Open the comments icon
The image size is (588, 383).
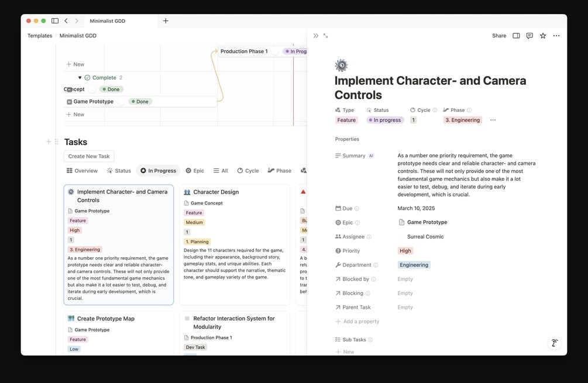pyautogui.click(x=529, y=36)
